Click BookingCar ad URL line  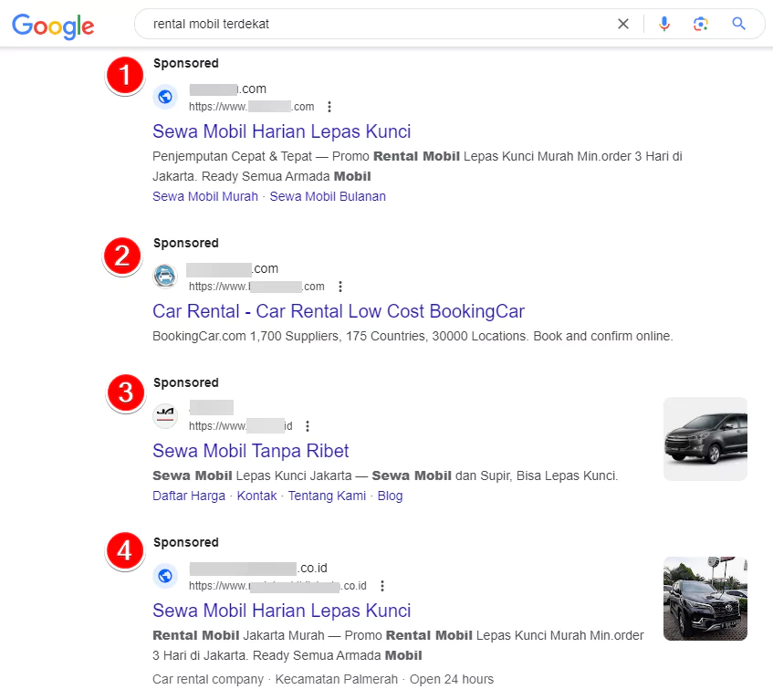pyautogui.click(x=256, y=287)
